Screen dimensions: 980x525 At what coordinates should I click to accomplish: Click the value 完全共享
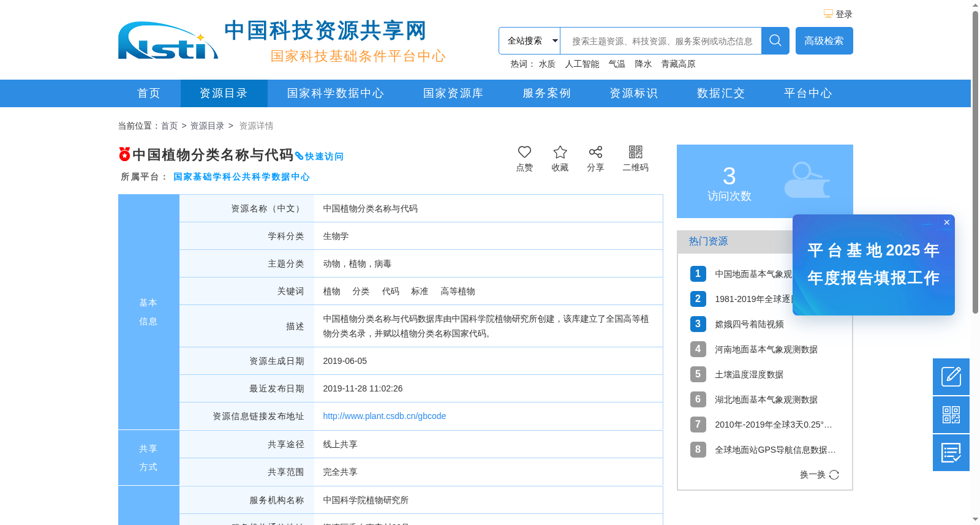[340, 472]
